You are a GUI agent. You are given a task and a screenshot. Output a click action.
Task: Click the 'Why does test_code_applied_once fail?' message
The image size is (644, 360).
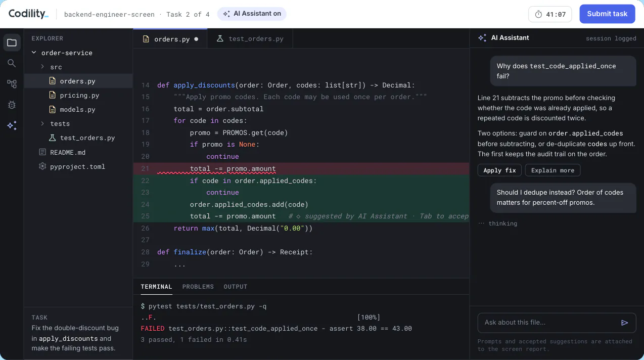tap(563, 71)
